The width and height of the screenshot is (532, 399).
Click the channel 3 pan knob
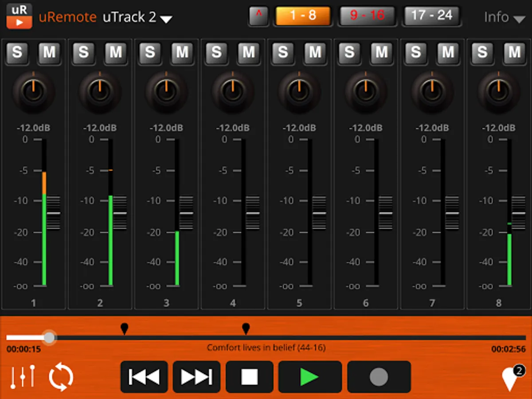(166, 91)
